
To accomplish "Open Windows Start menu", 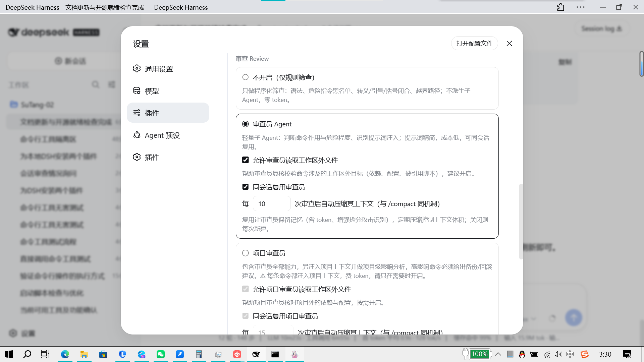I will 9,354.
